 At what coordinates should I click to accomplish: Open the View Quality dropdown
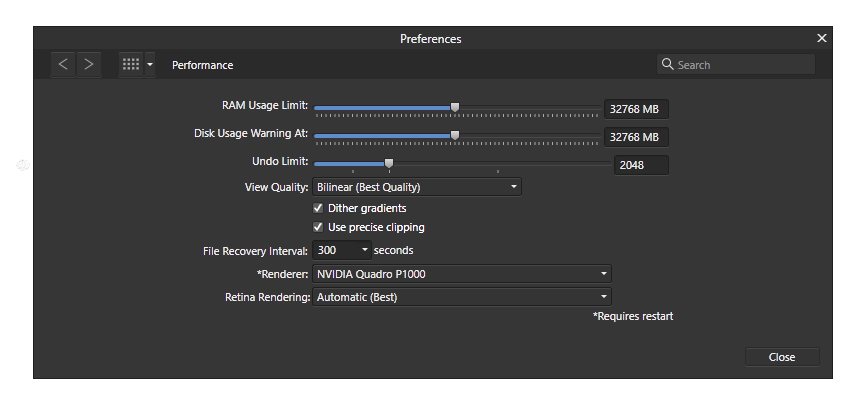pyautogui.click(x=417, y=187)
